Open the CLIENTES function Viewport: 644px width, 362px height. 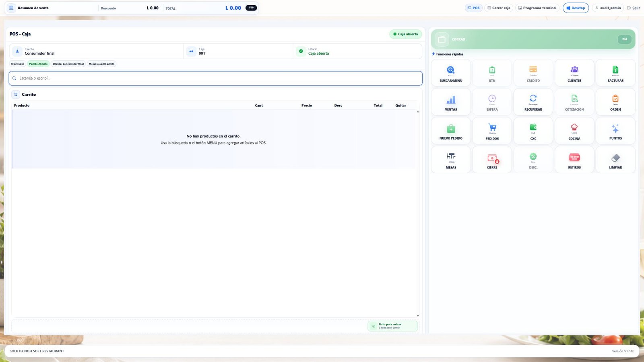click(x=574, y=73)
